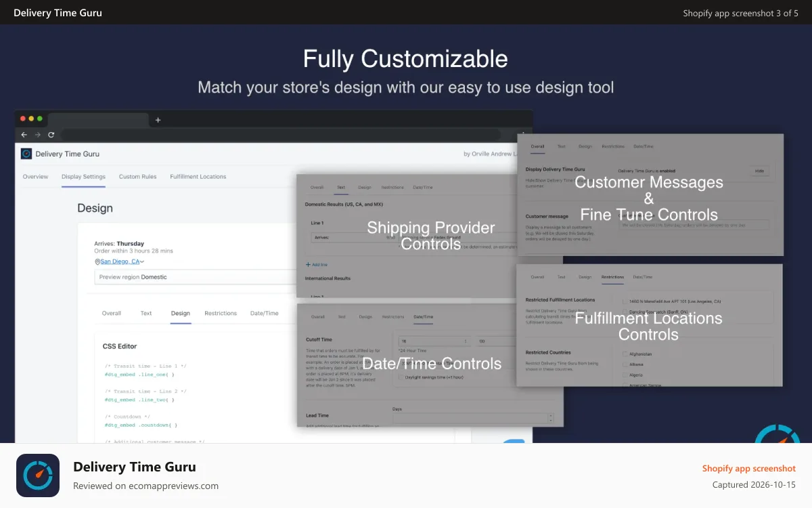Click the Order within 3 hours 28 mins text
Viewport: 812px width, 508px height.
[133, 251]
